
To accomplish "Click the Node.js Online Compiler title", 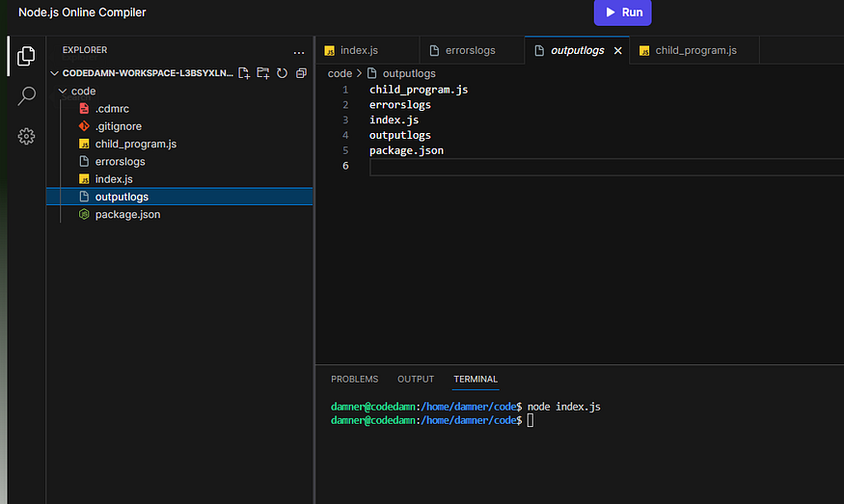I will pyautogui.click(x=82, y=13).
